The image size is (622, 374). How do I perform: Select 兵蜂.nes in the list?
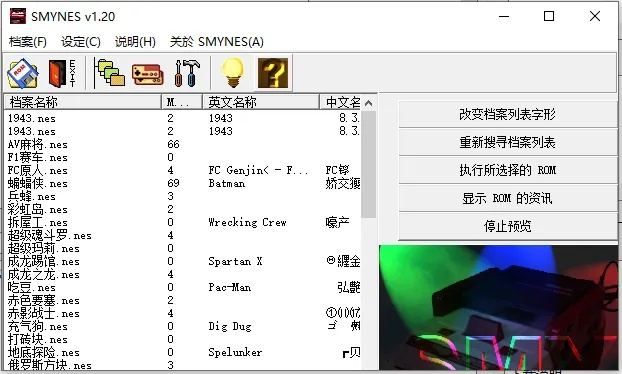pyautogui.click(x=32, y=197)
